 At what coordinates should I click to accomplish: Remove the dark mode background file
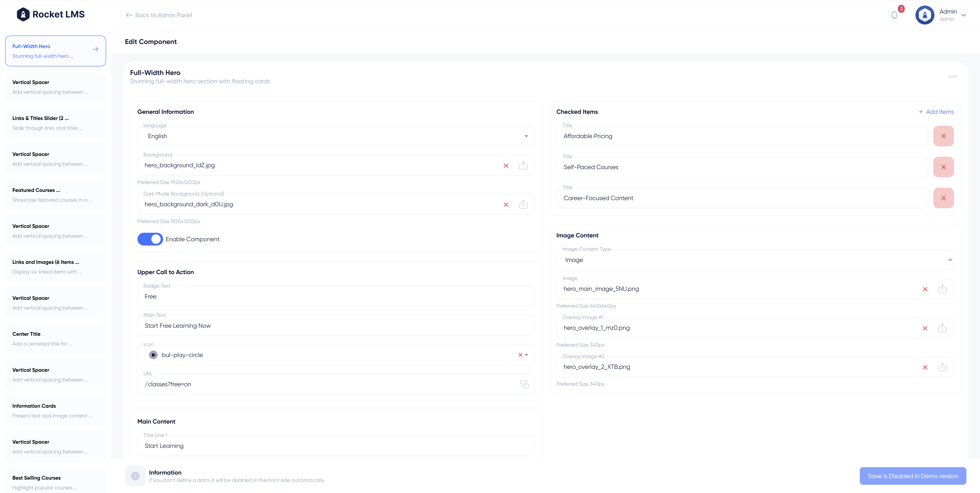point(506,205)
